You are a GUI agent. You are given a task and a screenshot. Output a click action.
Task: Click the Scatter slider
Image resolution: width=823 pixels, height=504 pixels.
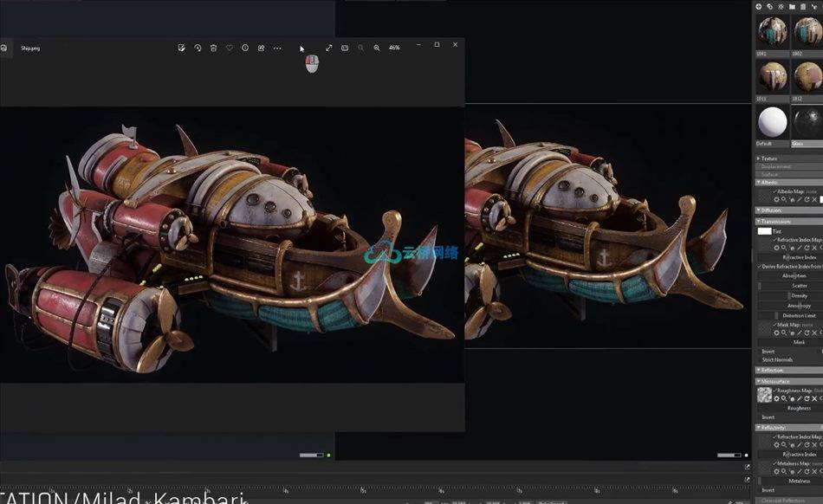[790, 286]
